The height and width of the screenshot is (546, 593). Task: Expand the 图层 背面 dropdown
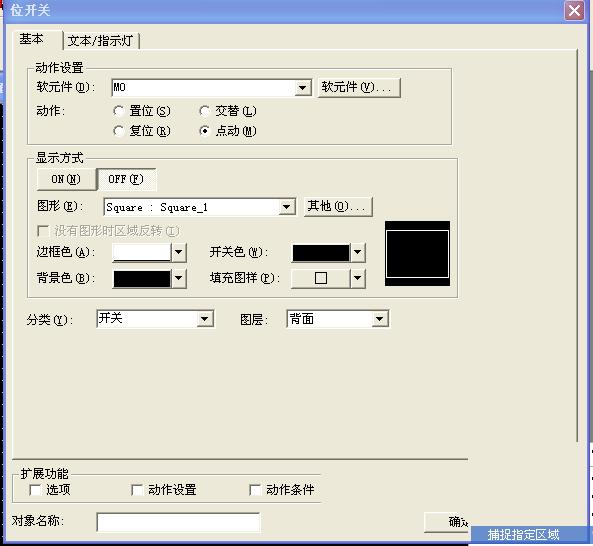379,319
